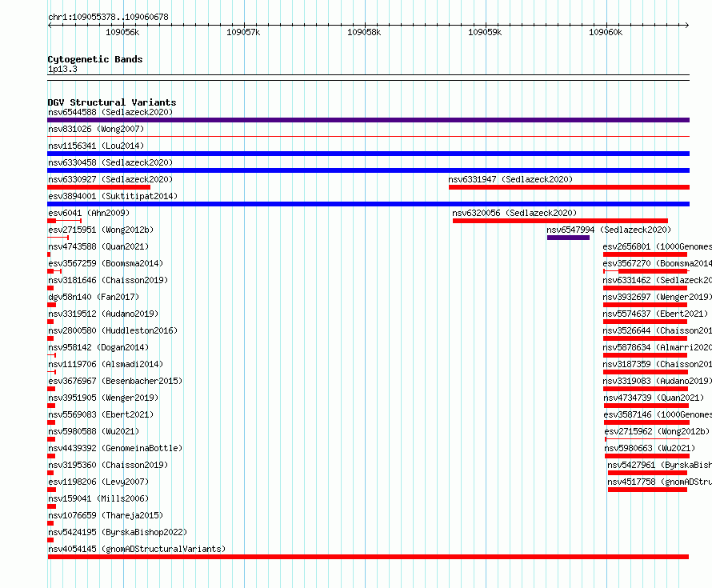Click the 109056k ruler position label
Viewport: 712px width, 588px height.
coord(122,32)
